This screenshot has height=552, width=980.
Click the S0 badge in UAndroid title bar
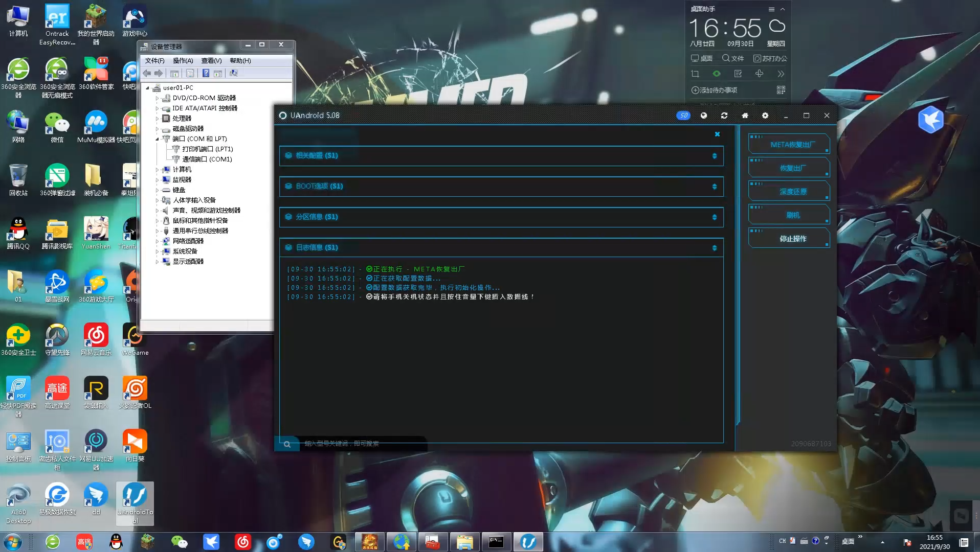pyautogui.click(x=683, y=116)
